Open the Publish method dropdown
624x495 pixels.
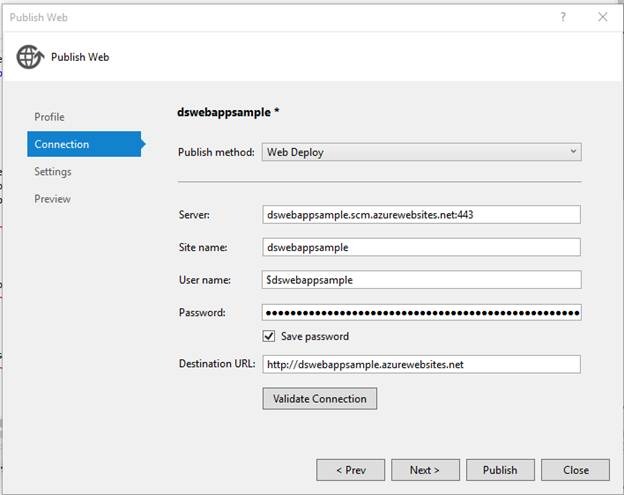click(x=421, y=152)
